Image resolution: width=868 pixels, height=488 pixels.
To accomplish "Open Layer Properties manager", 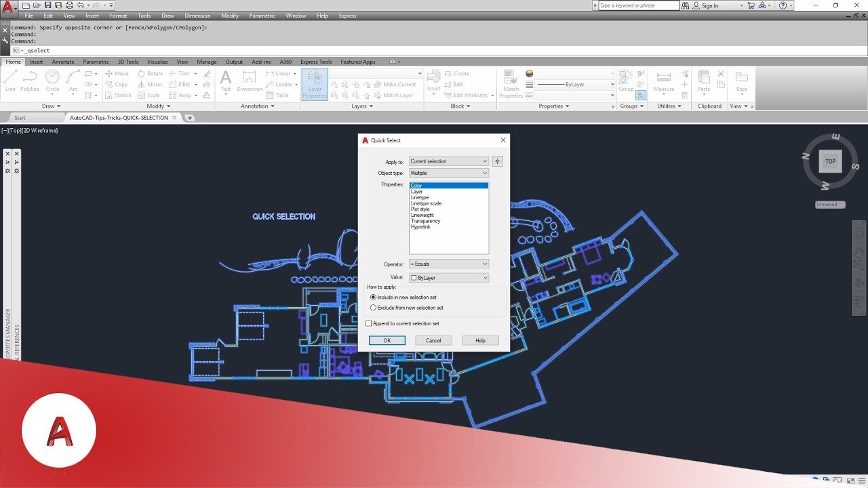I will pyautogui.click(x=315, y=84).
